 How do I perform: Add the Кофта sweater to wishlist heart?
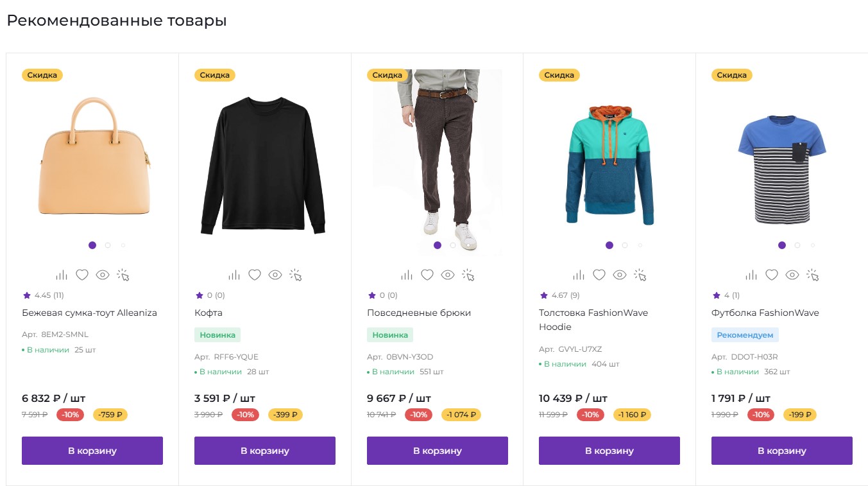click(255, 275)
